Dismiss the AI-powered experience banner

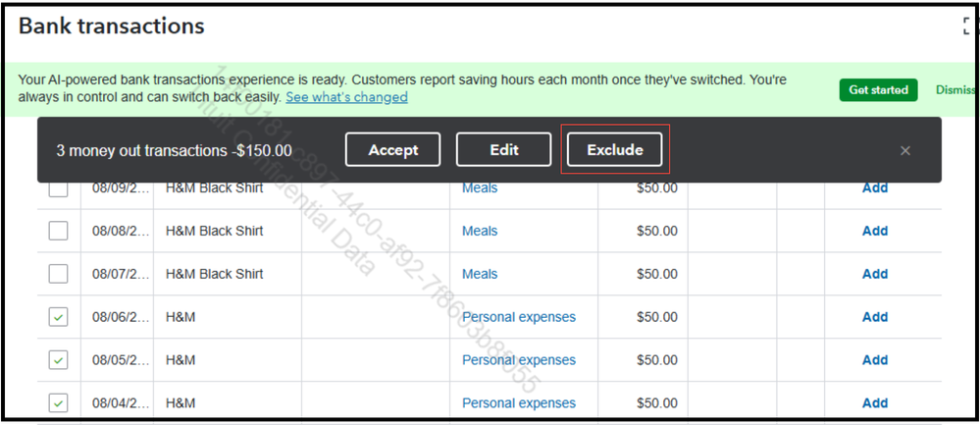coord(955,89)
